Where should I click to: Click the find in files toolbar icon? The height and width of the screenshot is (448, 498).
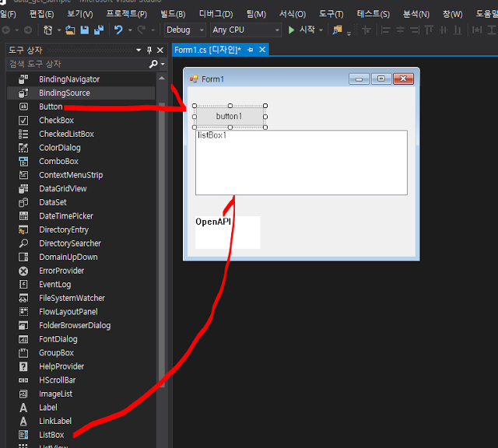point(337,30)
